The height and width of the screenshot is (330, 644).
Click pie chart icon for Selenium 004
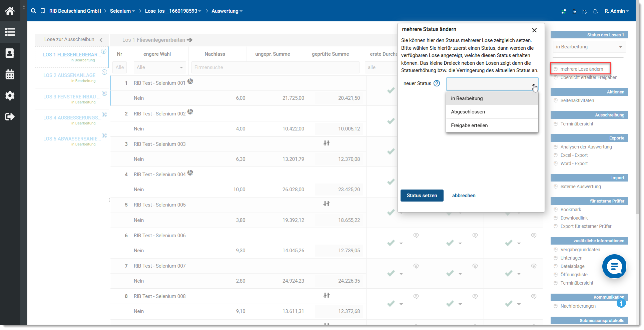[x=190, y=173]
